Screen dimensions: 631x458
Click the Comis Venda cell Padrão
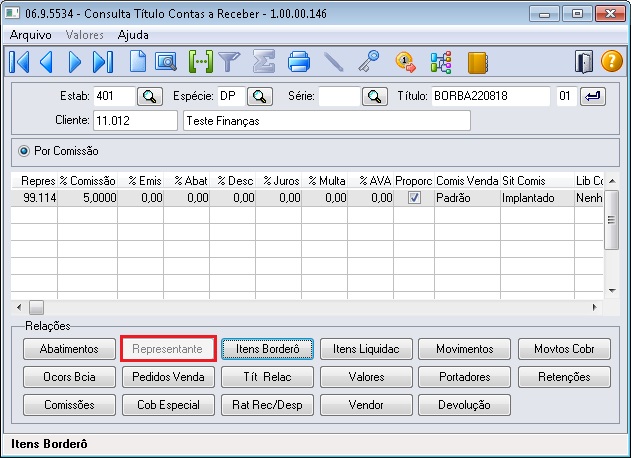pyautogui.click(x=467, y=198)
